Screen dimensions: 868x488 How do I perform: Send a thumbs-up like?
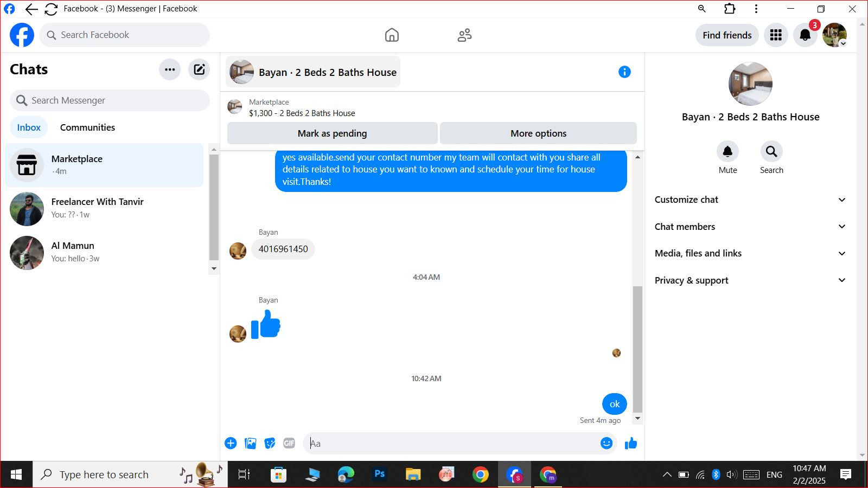(x=630, y=444)
